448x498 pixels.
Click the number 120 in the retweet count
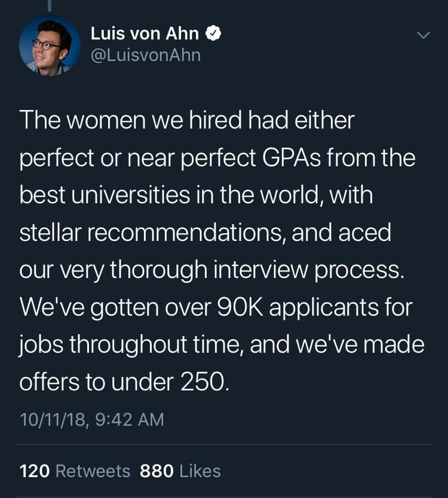pos(34,471)
